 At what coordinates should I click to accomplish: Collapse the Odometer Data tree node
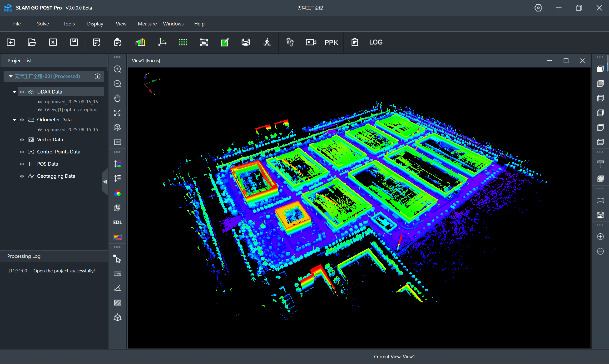click(15, 120)
